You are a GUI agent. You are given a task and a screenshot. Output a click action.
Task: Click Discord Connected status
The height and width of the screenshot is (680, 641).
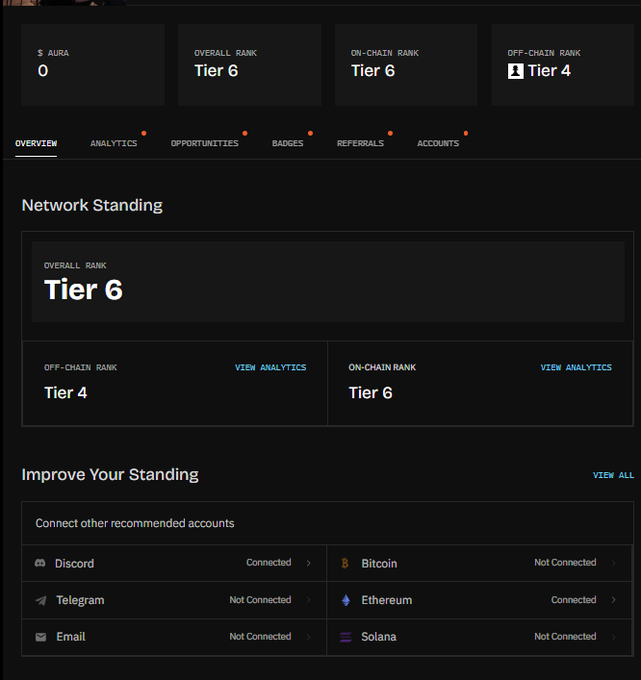tap(269, 562)
